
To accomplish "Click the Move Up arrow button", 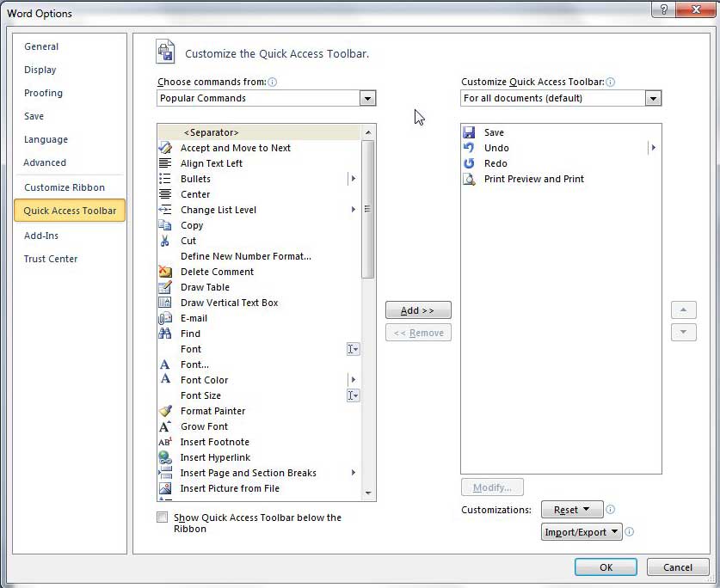I will click(x=683, y=310).
